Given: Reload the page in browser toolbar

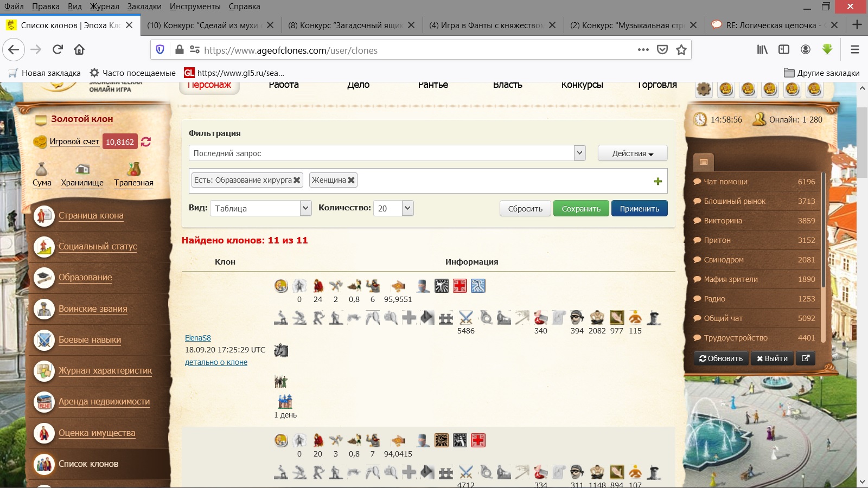Looking at the screenshot, I should pos(58,50).
